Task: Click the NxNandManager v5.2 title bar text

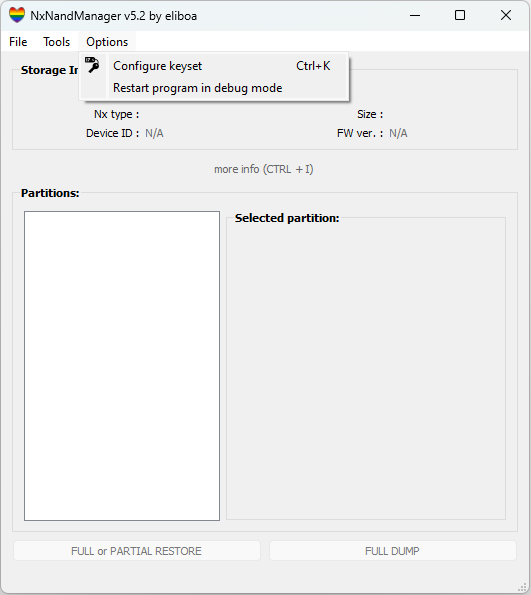Action: click(113, 16)
